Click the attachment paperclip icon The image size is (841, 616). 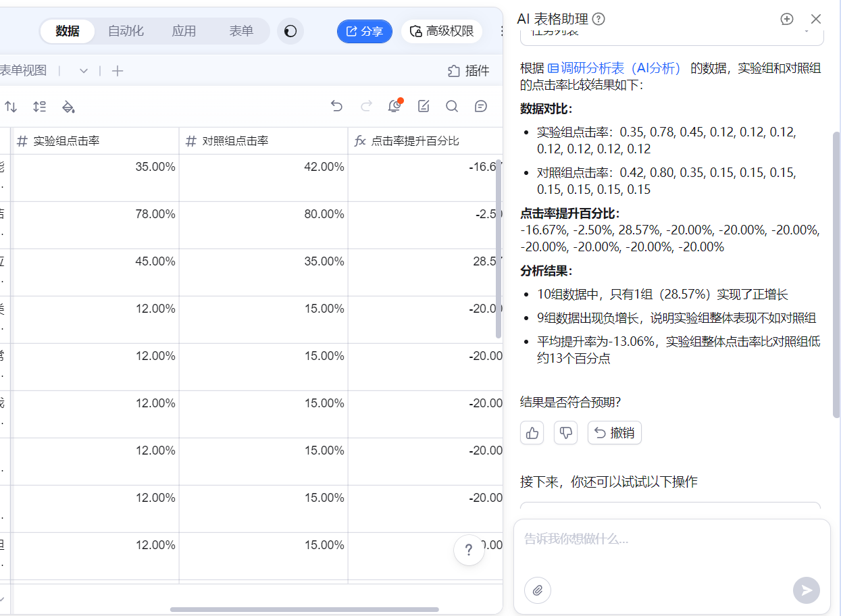[x=538, y=590]
